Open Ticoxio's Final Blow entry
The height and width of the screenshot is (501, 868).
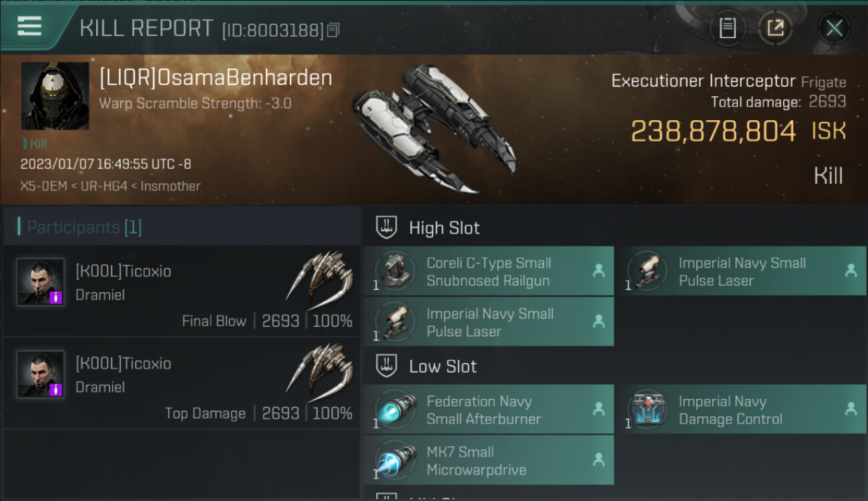tap(182, 291)
